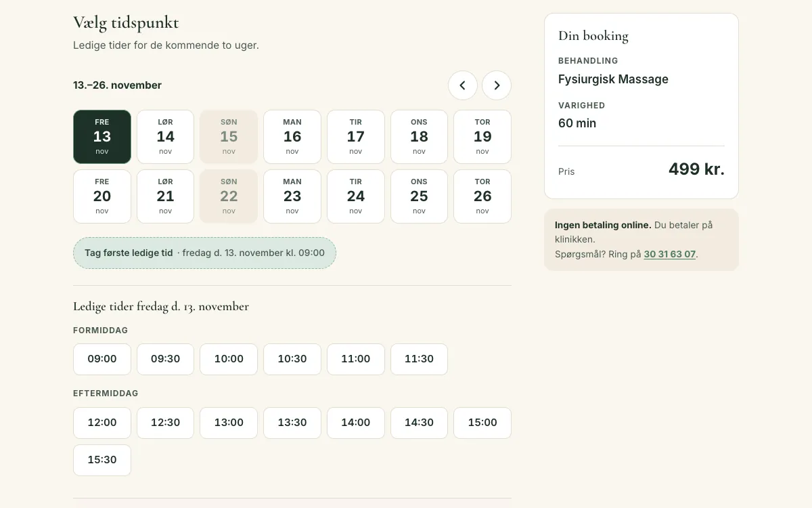Choose Monday 16 november date

point(292,137)
